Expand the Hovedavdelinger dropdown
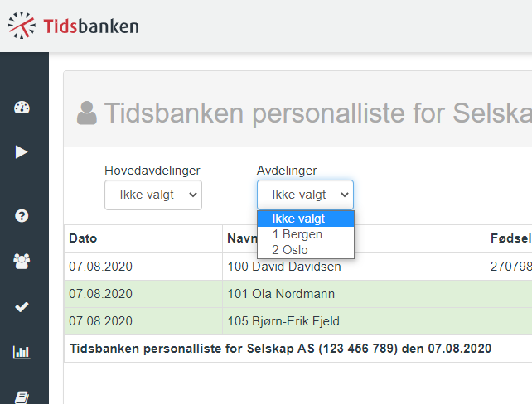 [x=153, y=195]
